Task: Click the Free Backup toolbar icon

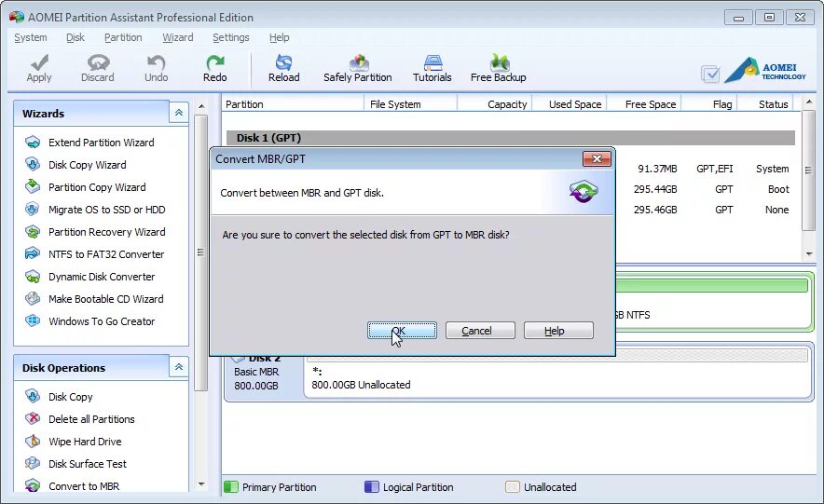Action: [x=500, y=62]
